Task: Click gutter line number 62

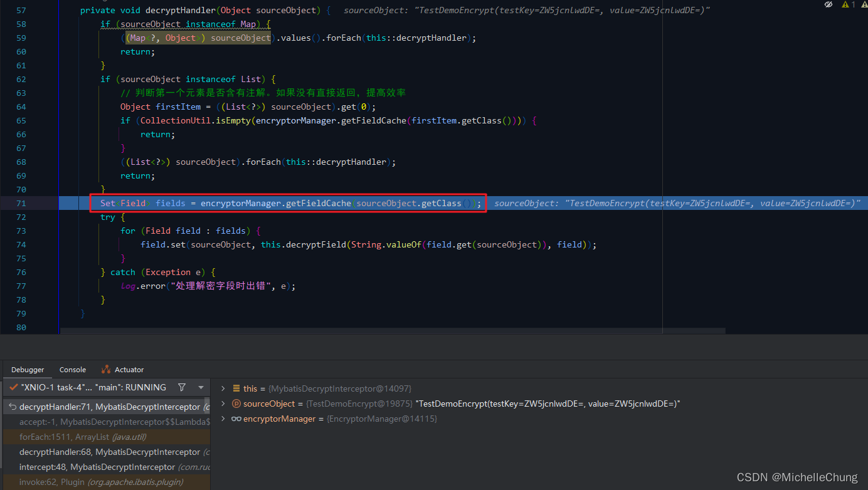Action: point(21,79)
